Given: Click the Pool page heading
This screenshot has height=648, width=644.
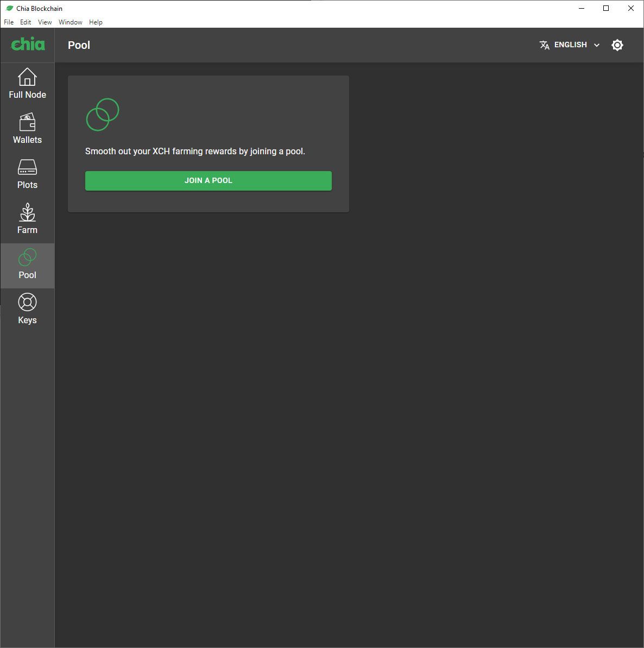Looking at the screenshot, I should point(79,45).
